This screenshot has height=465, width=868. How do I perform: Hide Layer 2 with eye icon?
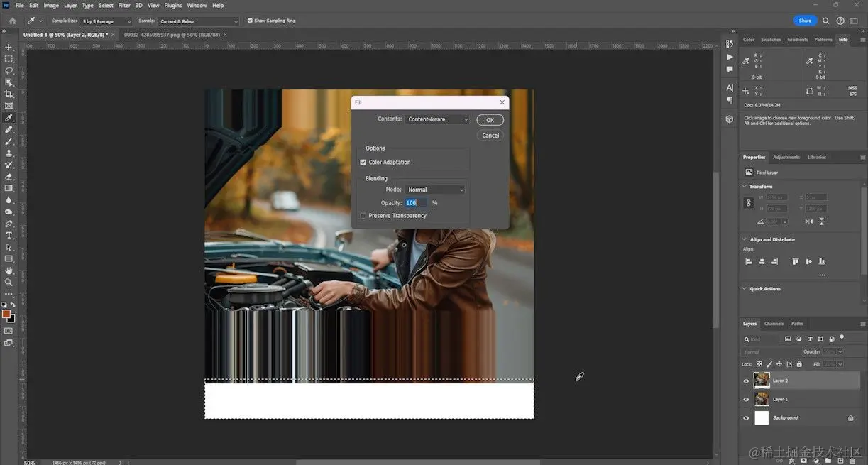(745, 381)
